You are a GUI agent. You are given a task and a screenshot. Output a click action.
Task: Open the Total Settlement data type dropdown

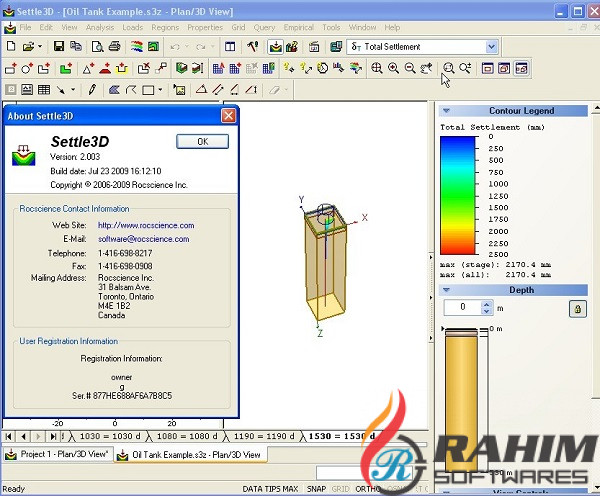click(x=491, y=47)
